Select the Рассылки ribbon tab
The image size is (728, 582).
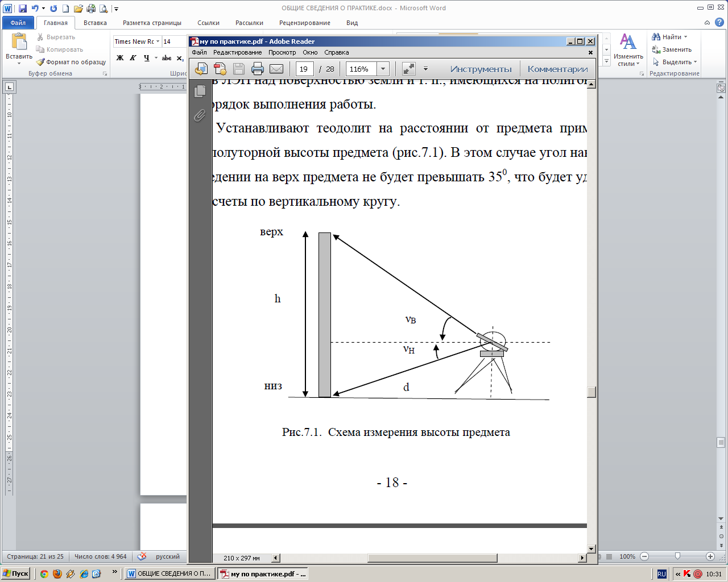[x=249, y=23]
